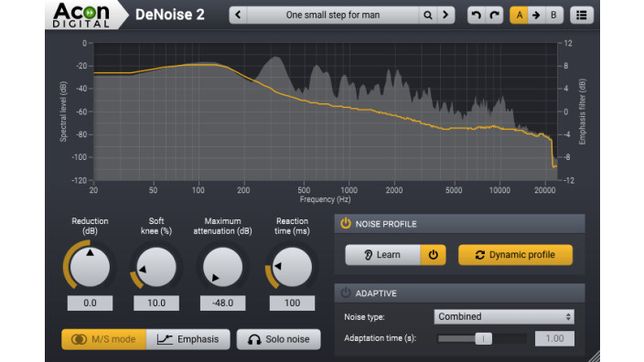Select settings slot B
This screenshot has height=362, width=644.
(x=553, y=16)
